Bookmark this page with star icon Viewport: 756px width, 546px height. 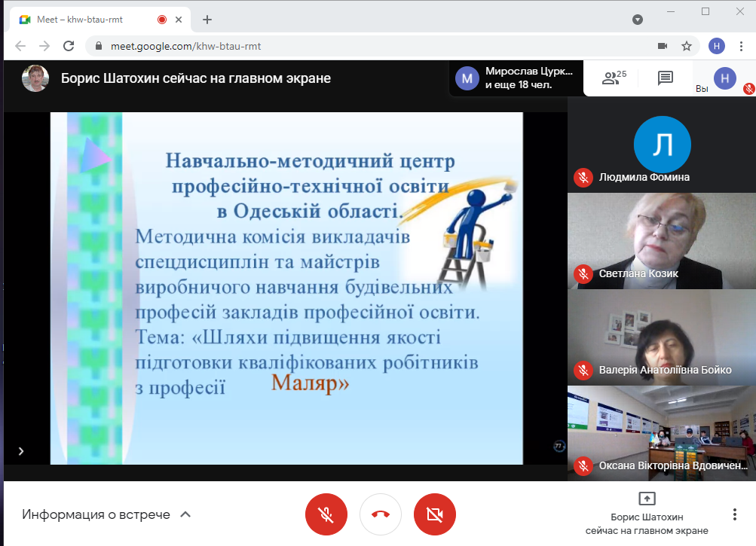click(687, 46)
